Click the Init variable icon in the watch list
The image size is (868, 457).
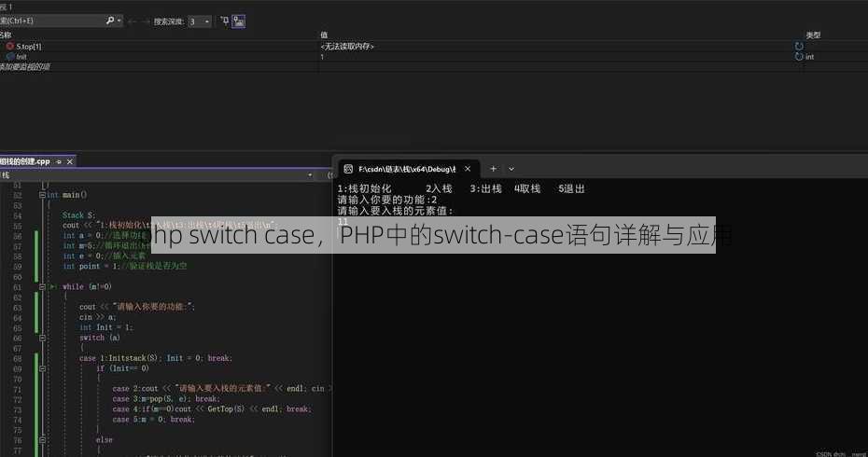click(10, 57)
